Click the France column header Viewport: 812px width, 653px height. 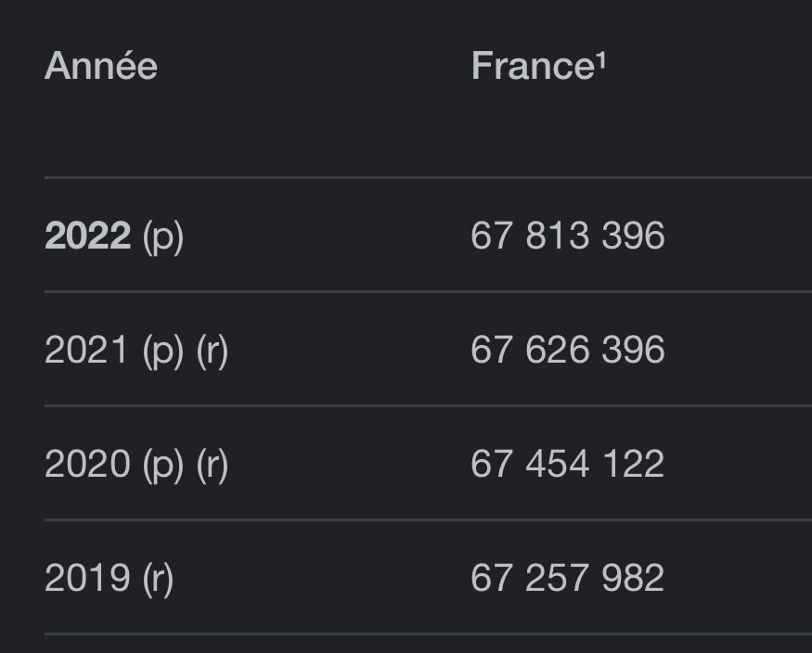[533, 67]
